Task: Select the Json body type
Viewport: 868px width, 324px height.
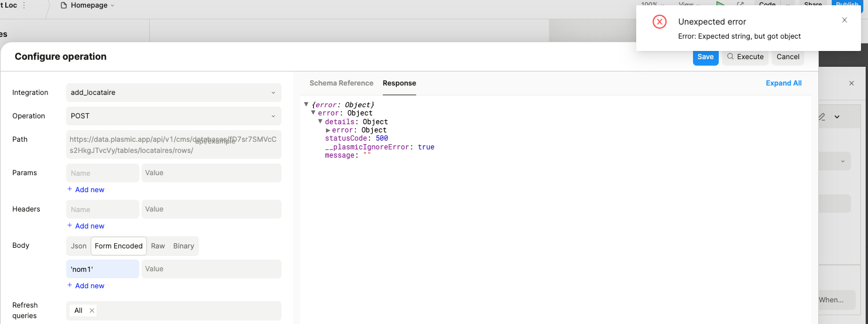Action: (x=78, y=246)
